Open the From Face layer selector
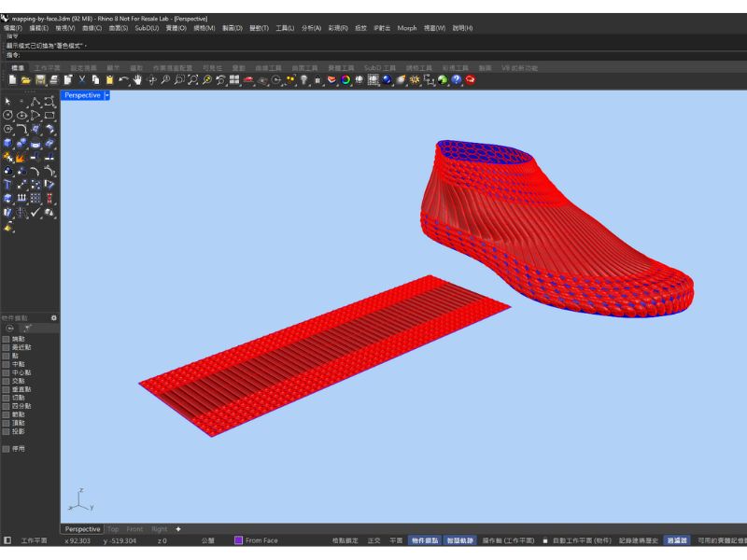Image resolution: width=747 pixels, height=560 pixels. [261, 540]
